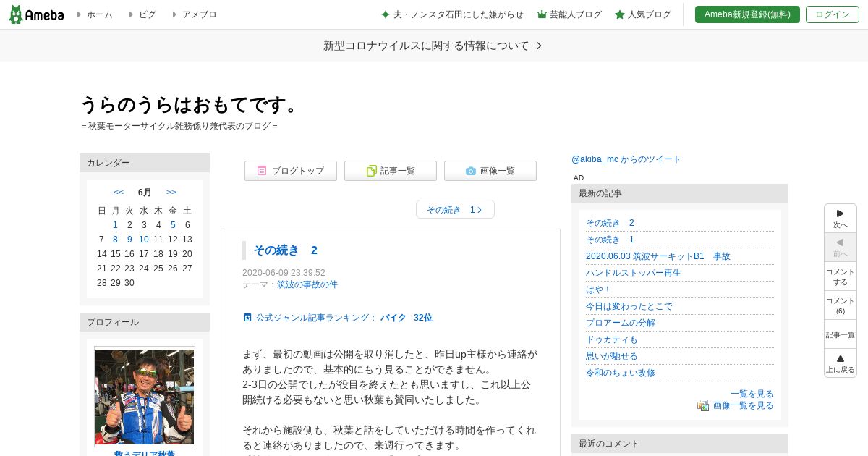Click コメントする floating button

coord(841,276)
